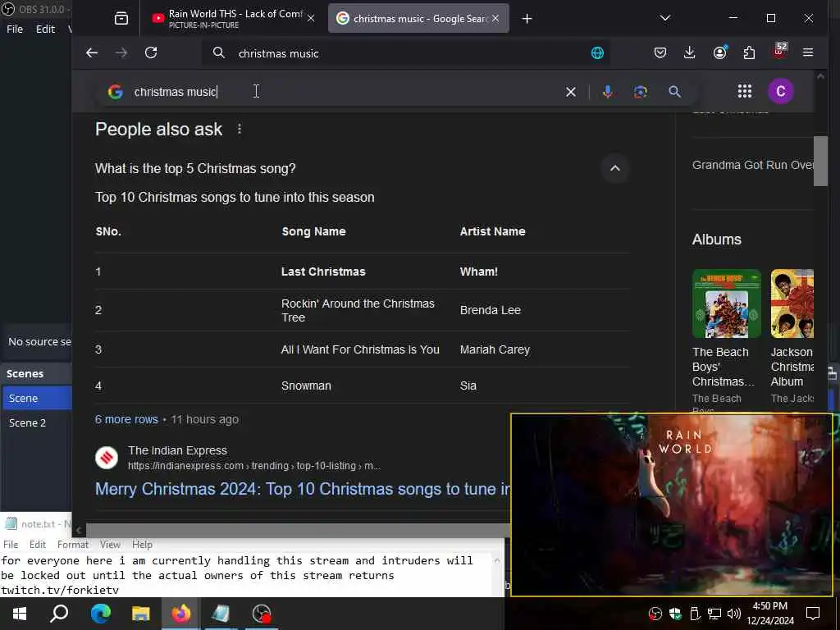
Task: Open the extensions puzzle icon
Action: click(749, 52)
